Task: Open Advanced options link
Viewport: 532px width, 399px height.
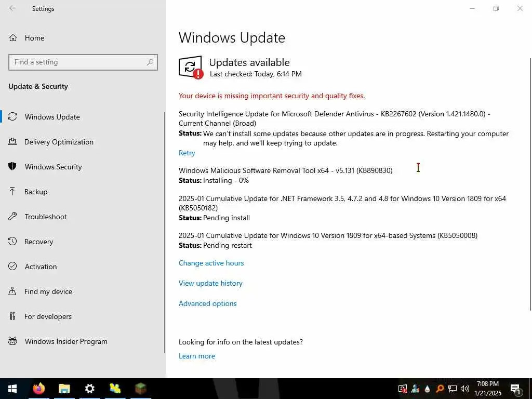Action: [208, 303]
